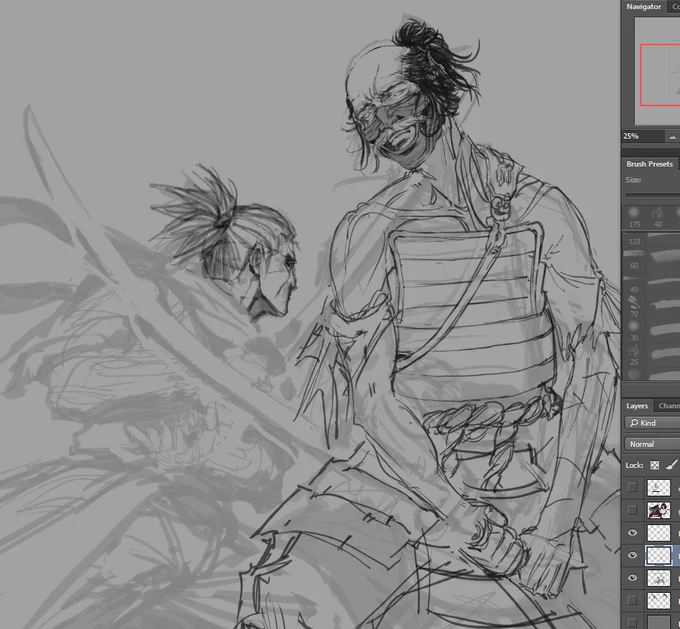Select the faint sketch layer below the selection
Screen dimensions: 680x629
point(658,578)
